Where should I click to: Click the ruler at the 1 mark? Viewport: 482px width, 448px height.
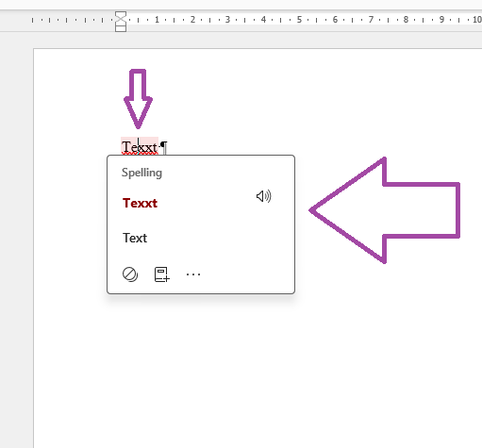[x=157, y=20]
